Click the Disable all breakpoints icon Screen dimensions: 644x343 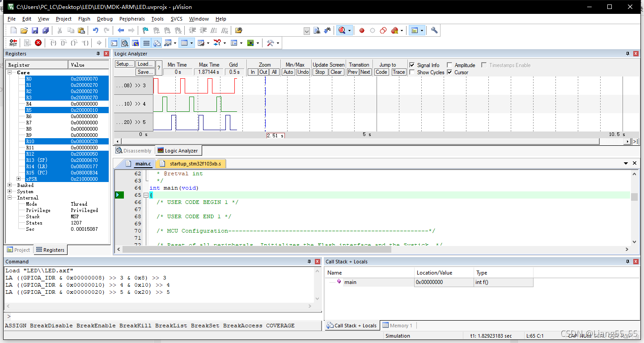383,30
